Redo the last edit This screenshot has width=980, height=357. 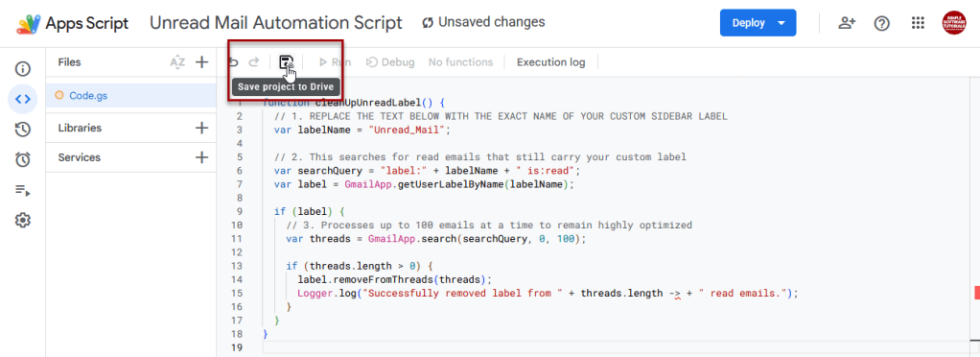[254, 61]
